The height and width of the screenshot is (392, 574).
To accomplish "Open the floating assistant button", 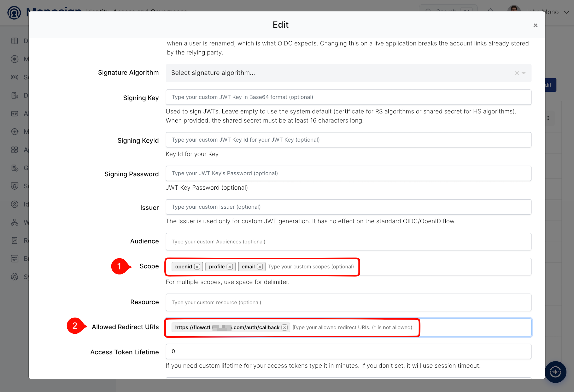I will pyautogui.click(x=556, y=372).
